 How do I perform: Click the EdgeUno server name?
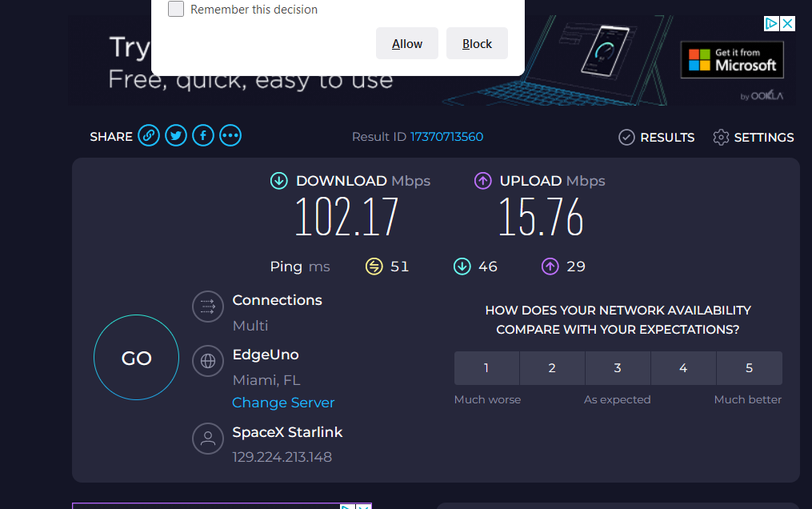click(x=266, y=355)
